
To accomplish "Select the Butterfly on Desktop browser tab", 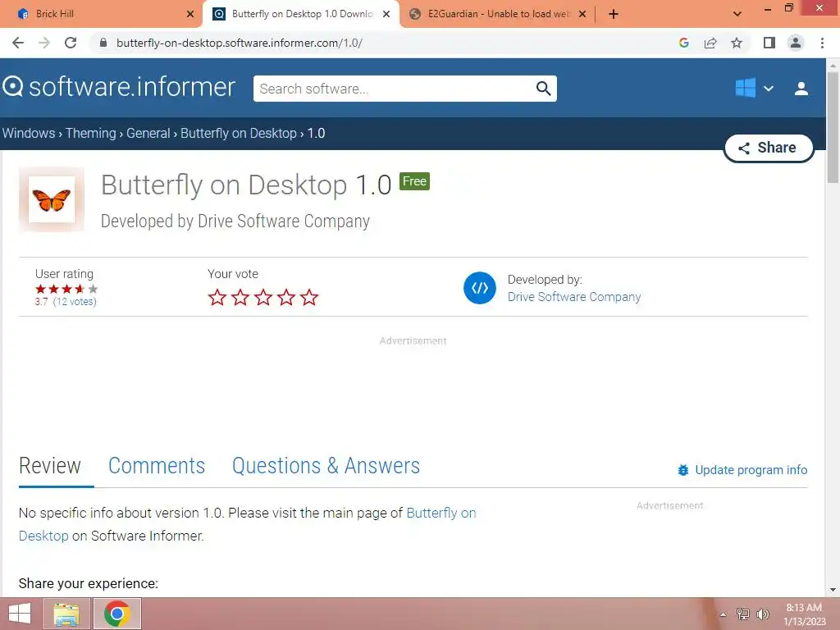I will click(x=300, y=14).
